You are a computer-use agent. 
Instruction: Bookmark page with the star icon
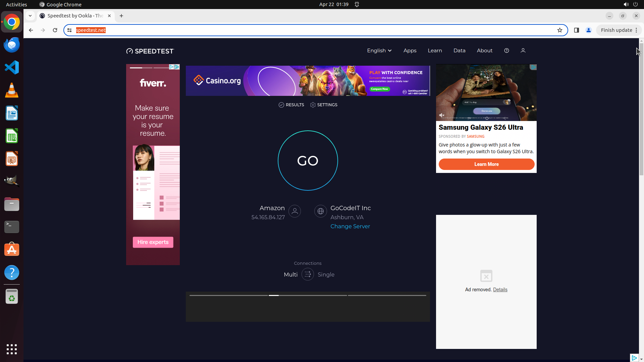point(559,30)
